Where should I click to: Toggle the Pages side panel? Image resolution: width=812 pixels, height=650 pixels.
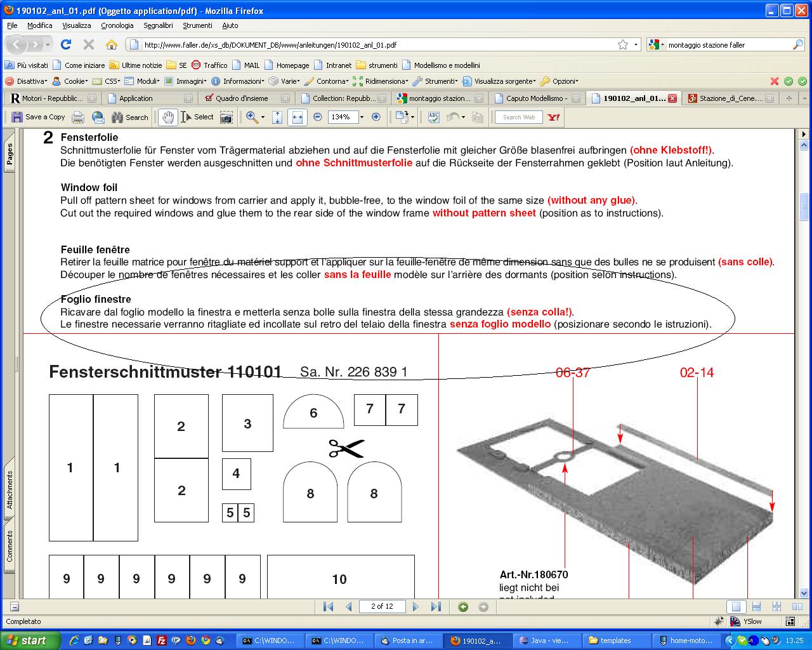click(10, 155)
